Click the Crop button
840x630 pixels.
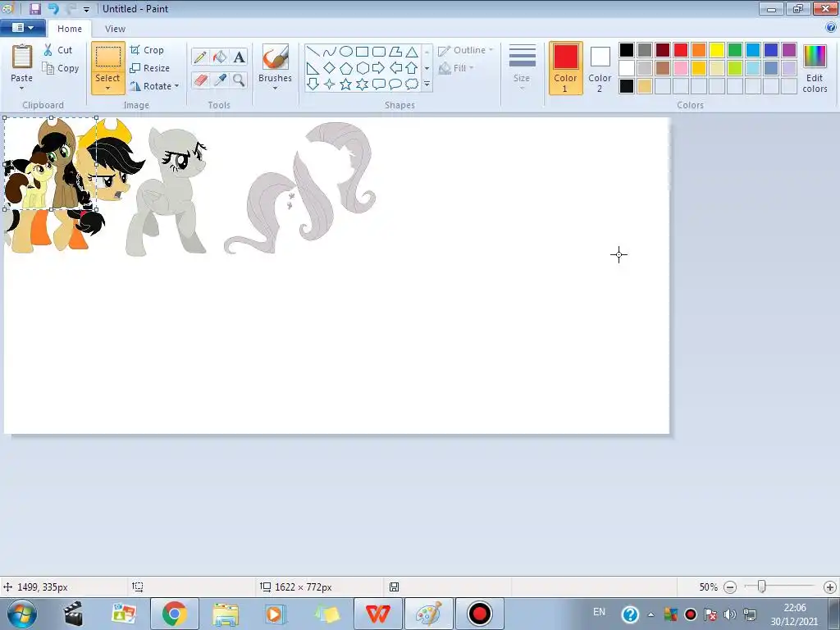(147, 50)
